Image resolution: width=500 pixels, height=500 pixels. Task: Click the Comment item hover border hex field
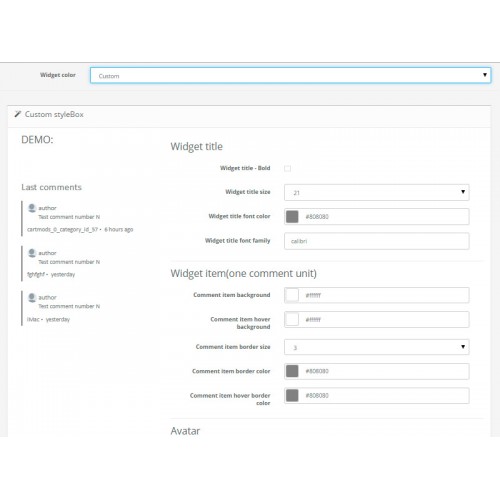point(384,395)
